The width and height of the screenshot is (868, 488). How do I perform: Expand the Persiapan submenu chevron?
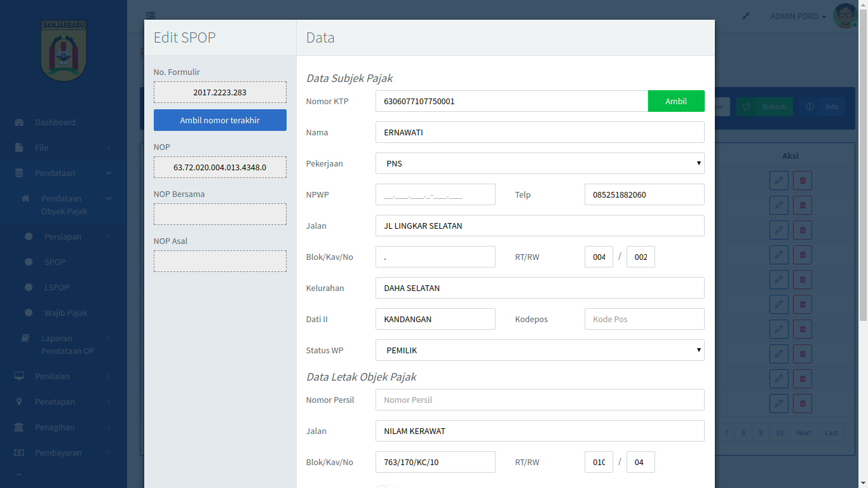pos(109,236)
